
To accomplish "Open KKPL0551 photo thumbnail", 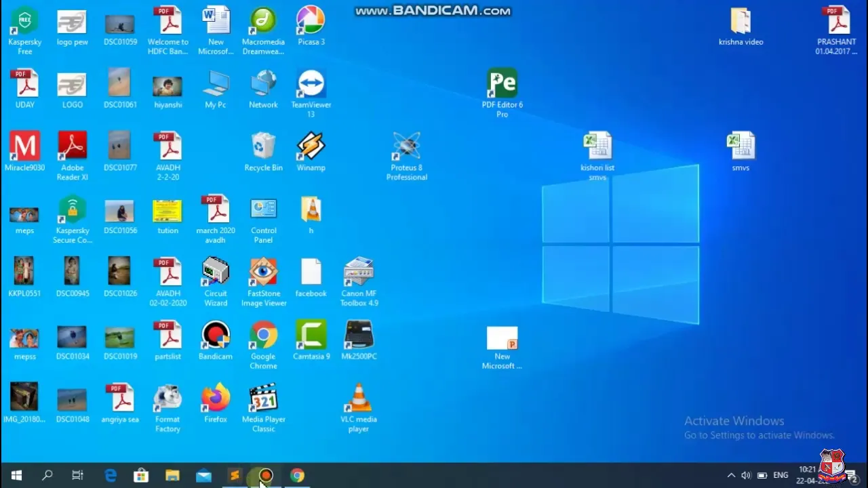I will tap(24, 278).
